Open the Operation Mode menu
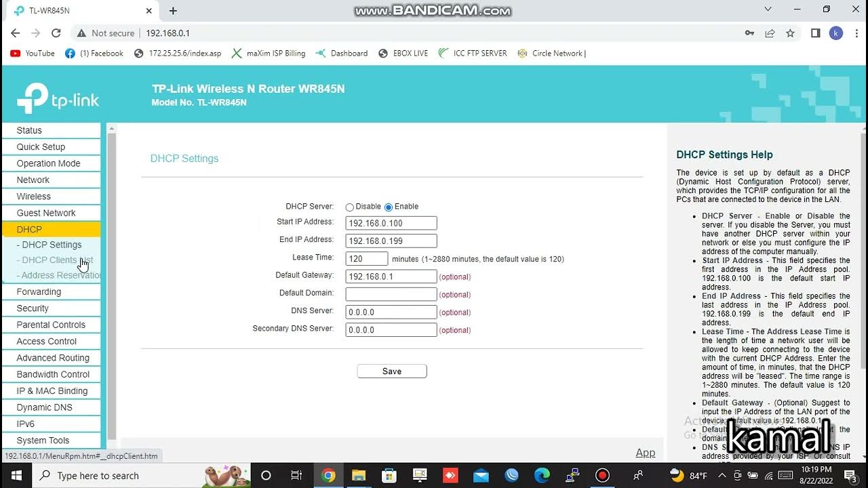Viewport: 868px width, 488px height. point(51,163)
